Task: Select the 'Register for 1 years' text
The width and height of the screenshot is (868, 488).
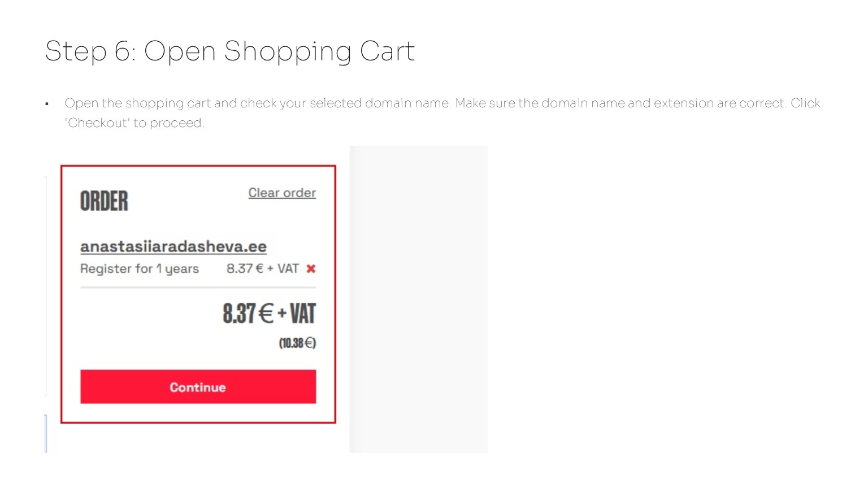Action: click(x=140, y=269)
